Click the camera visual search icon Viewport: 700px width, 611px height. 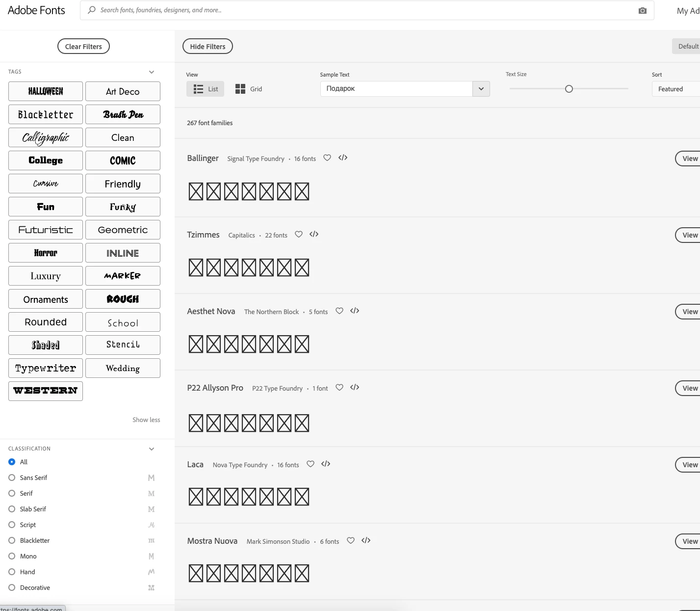642,10
